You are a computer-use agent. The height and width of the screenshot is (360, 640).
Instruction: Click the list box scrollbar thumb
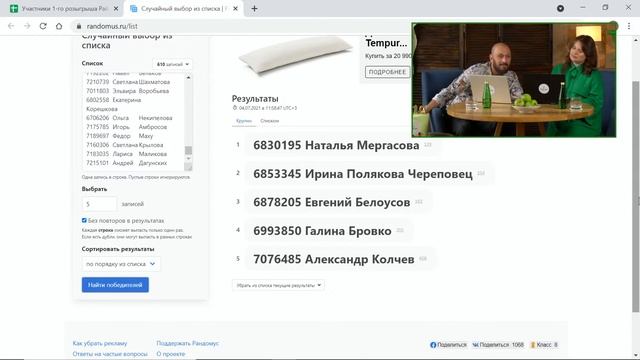(x=188, y=150)
